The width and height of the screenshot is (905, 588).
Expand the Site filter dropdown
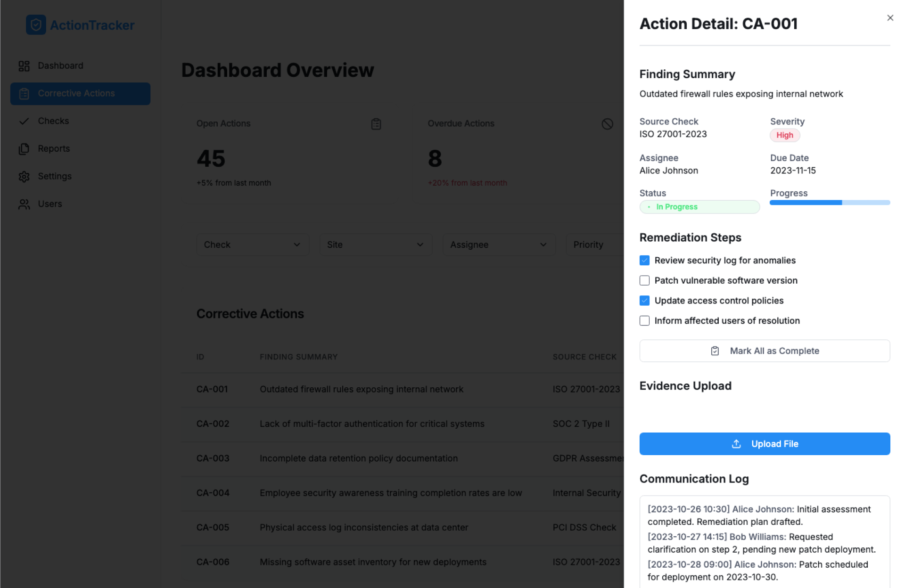click(x=375, y=245)
